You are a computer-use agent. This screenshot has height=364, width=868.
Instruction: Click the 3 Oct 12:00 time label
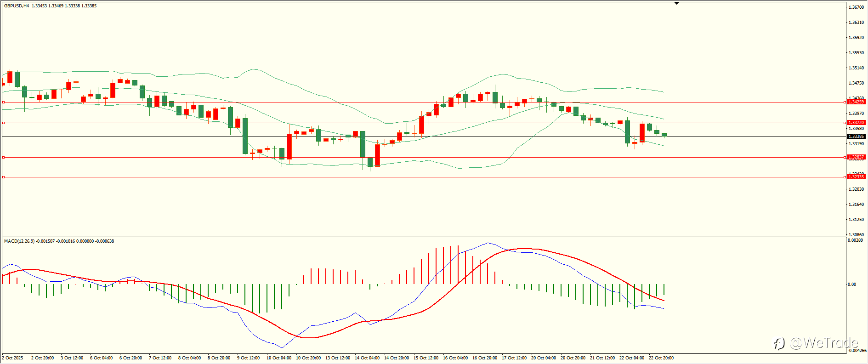[72, 358]
